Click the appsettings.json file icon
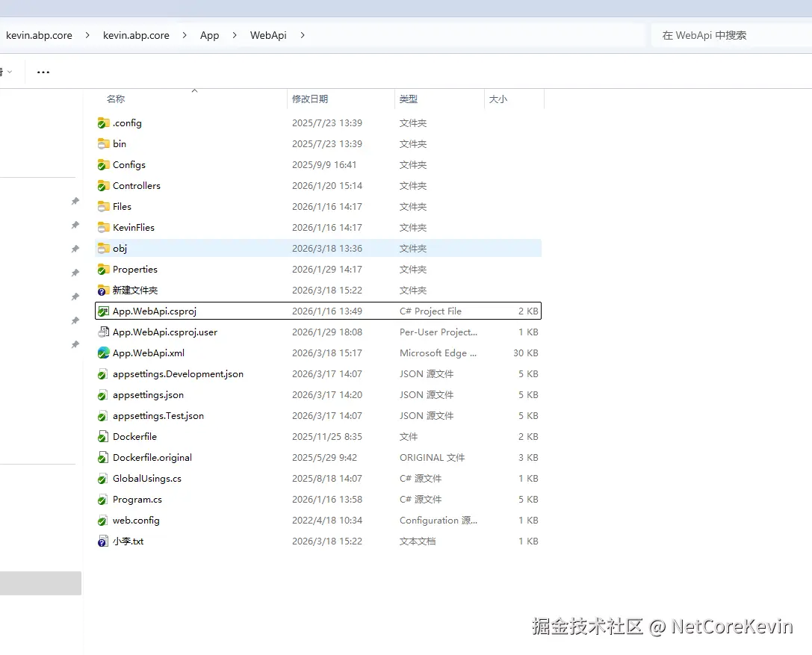Viewport: 812px width, 655px height. pos(104,395)
